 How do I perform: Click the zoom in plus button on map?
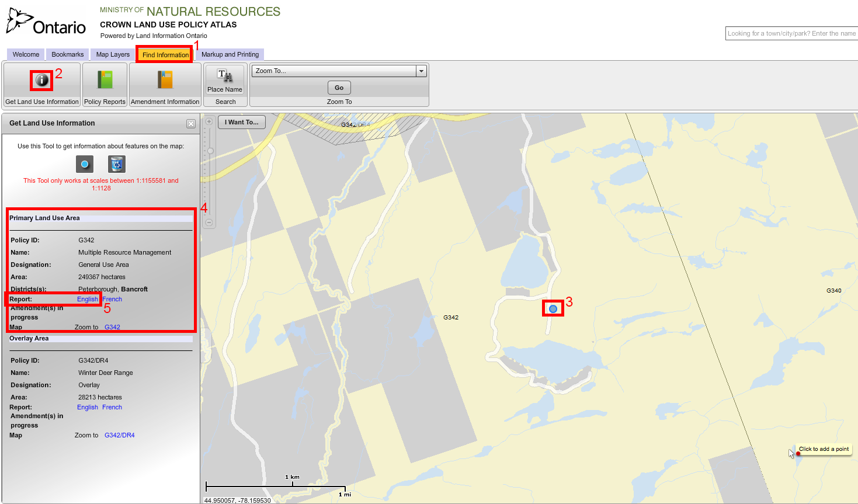click(x=209, y=121)
